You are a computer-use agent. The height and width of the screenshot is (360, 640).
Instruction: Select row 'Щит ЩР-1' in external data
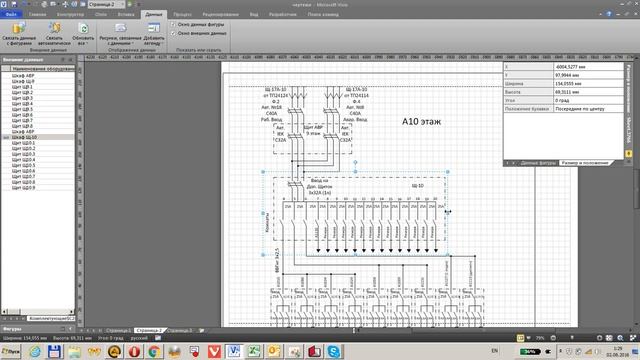pos(38,87)
